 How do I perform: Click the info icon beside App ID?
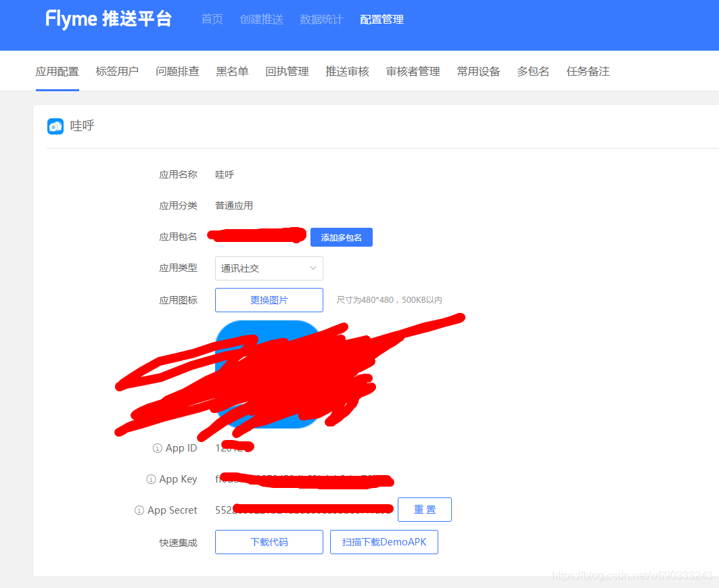158,448
